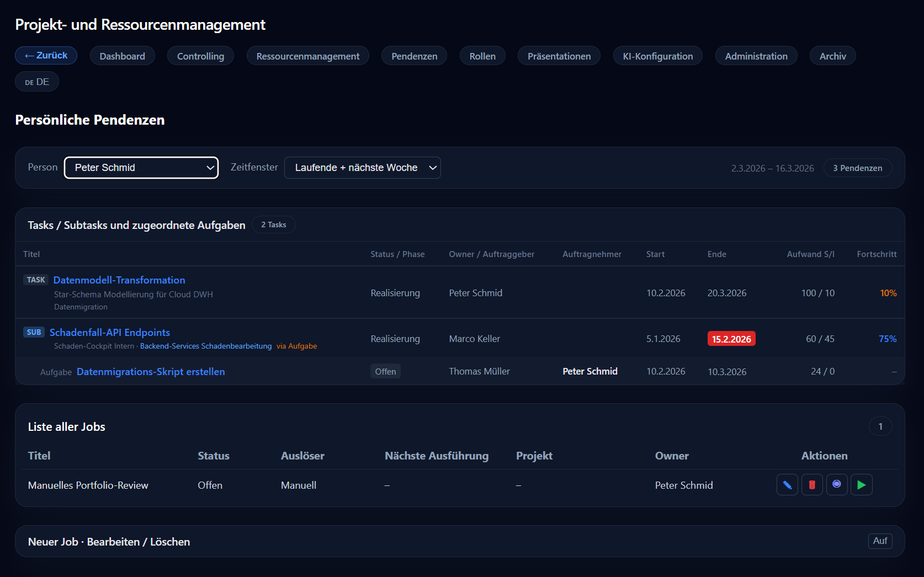Click the owner name Marco Keller

point(475,339)
